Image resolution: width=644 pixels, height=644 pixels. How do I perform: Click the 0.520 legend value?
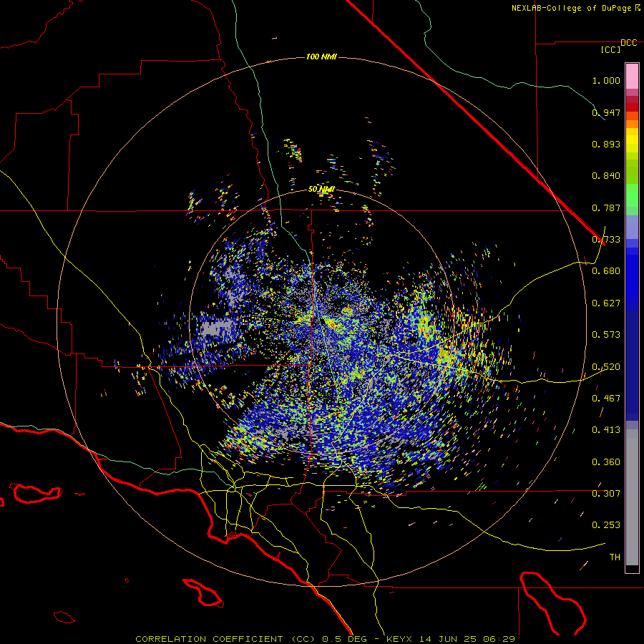[x=606, y=366]
